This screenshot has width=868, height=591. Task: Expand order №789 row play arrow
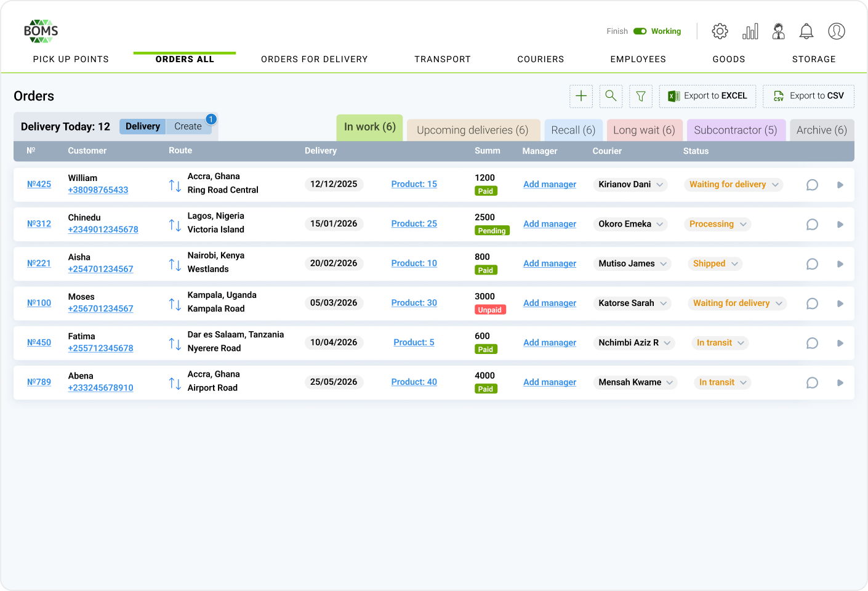pos(840,383)
